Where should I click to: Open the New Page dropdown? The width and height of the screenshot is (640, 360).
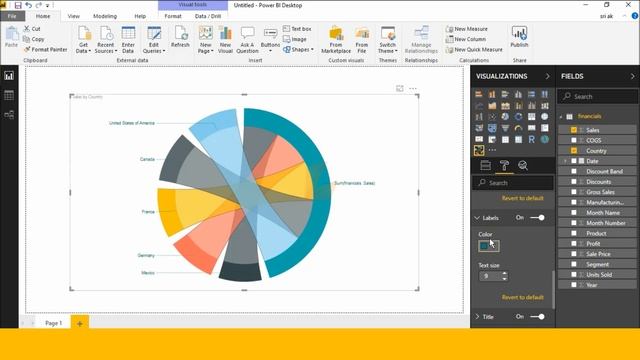coord(205,48)
